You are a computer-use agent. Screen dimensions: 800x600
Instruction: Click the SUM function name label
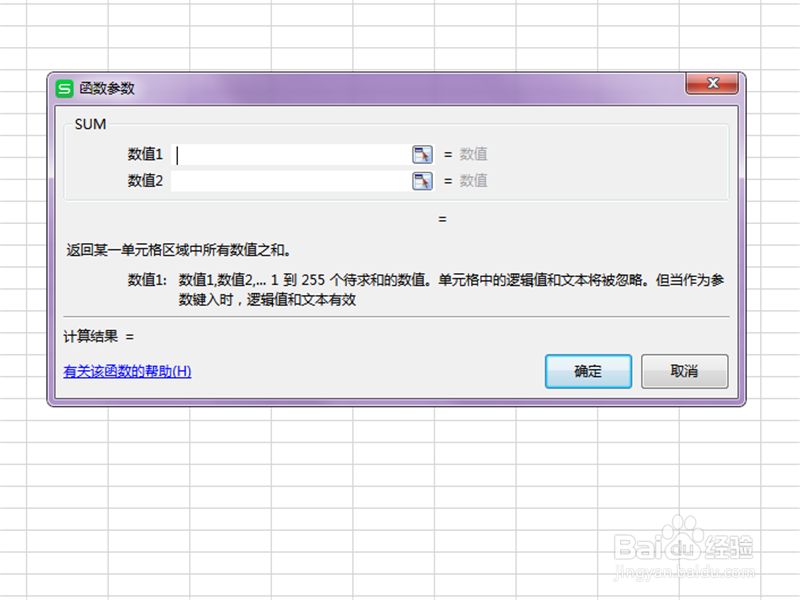coord(90,124)
